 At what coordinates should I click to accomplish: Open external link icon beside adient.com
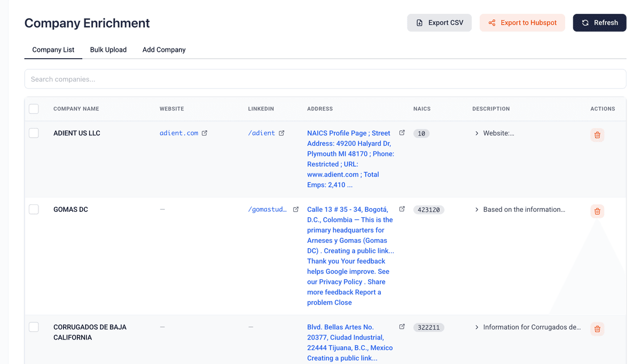click(204, 133)
